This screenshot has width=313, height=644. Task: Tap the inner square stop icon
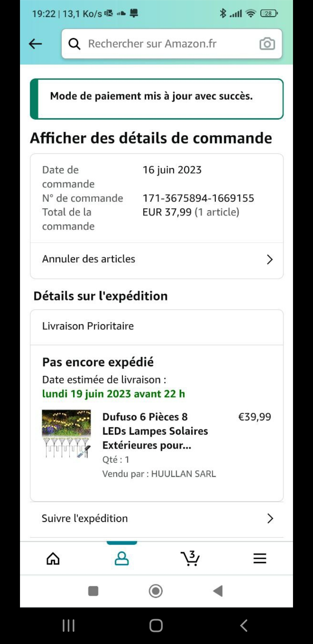93,591
